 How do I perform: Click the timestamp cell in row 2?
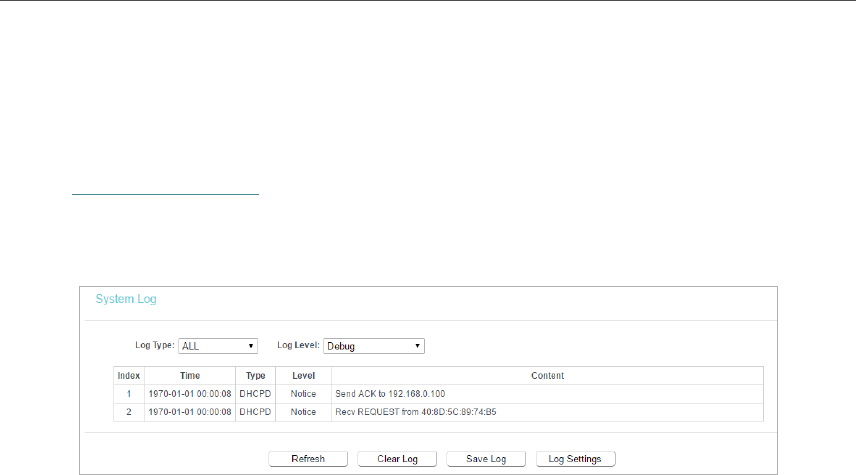pos(190,412)
